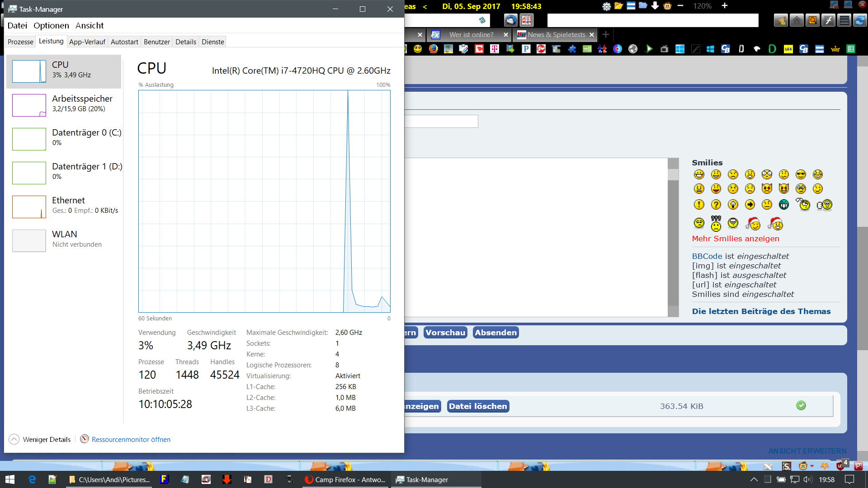Viewport: 868px width, 488px height.
Task: Click the settings gear in top bar
Action: [606, 6]
